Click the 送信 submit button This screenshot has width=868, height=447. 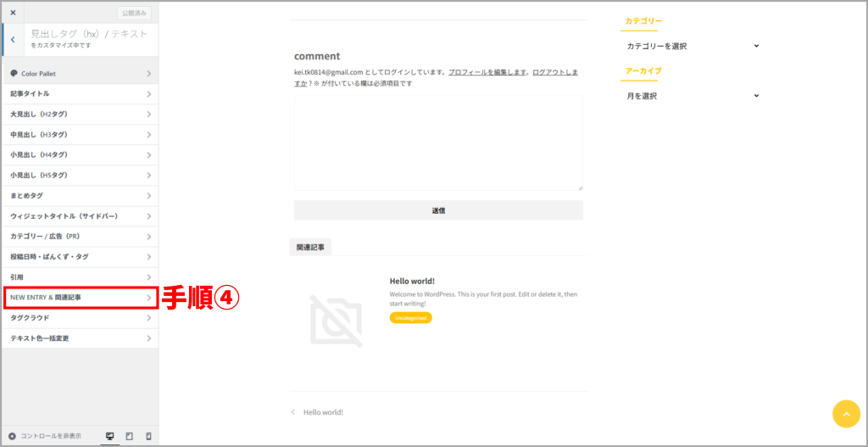point(438,210)
